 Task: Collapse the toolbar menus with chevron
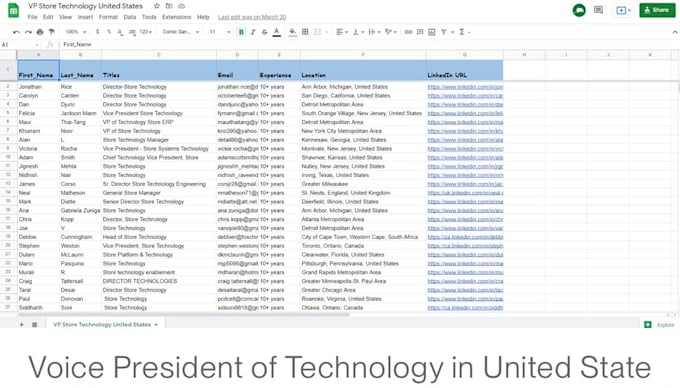pos(675,32)
